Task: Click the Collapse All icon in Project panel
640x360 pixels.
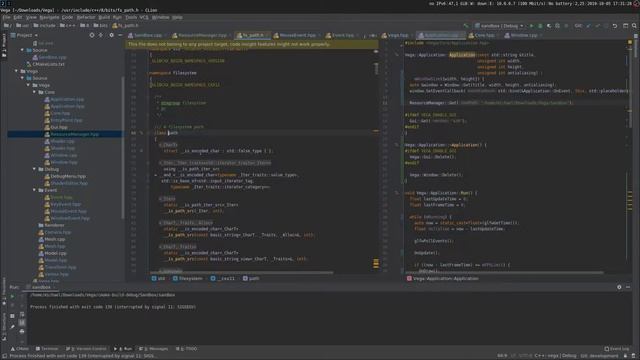Action: click(101, 36)
